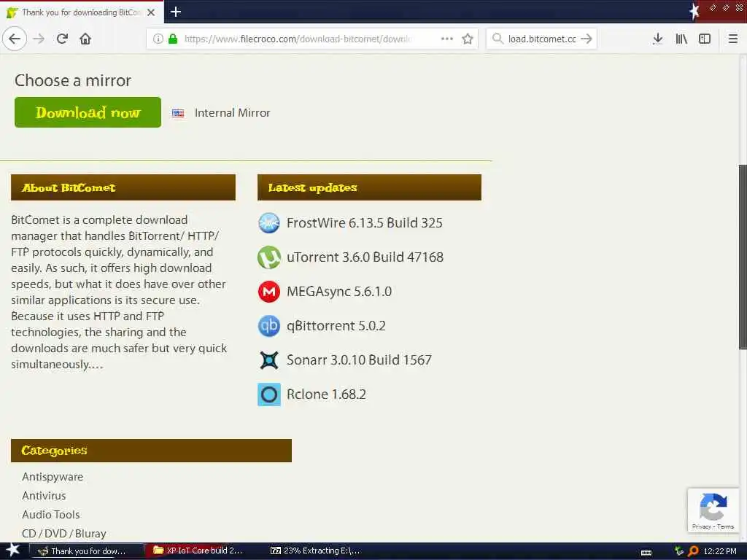This screenshot has height=560, width=747.
Task: Click the uTorrent logo icon
Action: pos(269,257)
